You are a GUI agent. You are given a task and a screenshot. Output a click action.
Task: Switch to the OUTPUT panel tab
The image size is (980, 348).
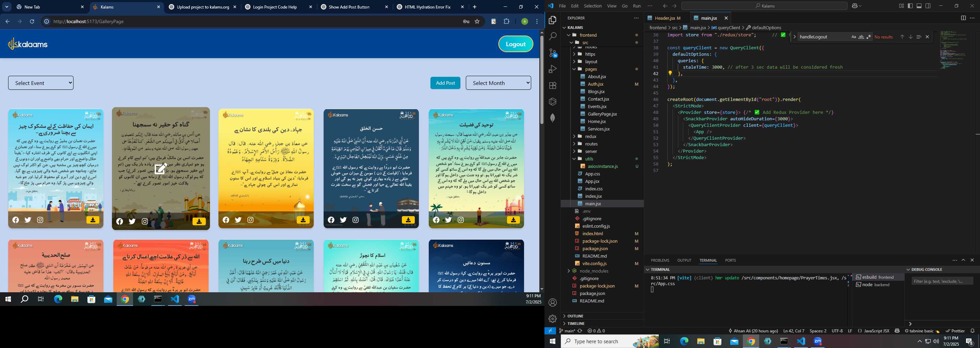click(x=684, y=260)
